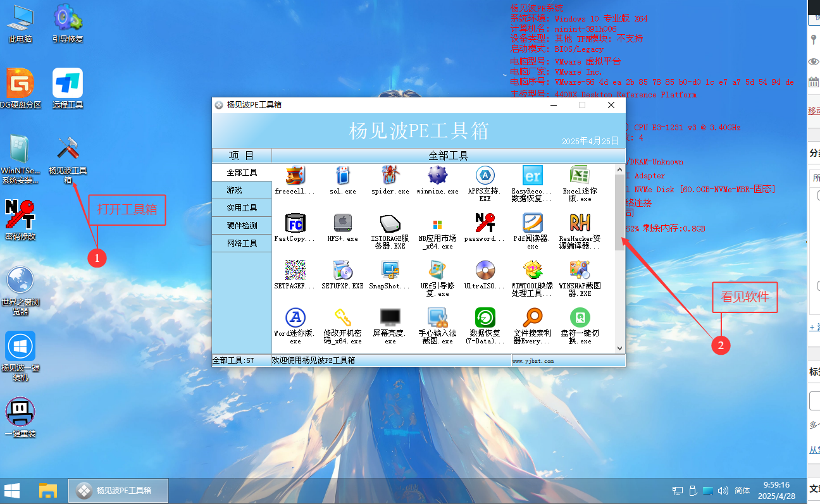Show the 实用工具 category
The image size is (820, 504).
point(242,208)
